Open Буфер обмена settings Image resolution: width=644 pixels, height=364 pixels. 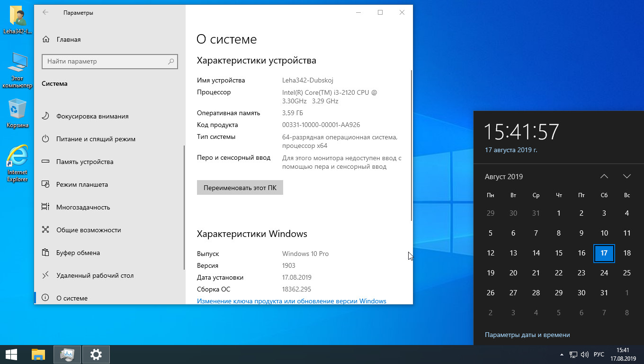110,253
